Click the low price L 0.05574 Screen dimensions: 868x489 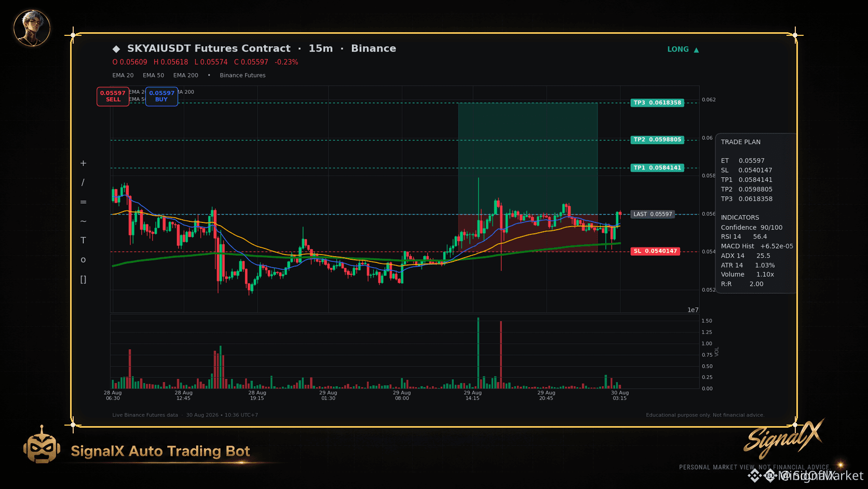coord(211,62)
